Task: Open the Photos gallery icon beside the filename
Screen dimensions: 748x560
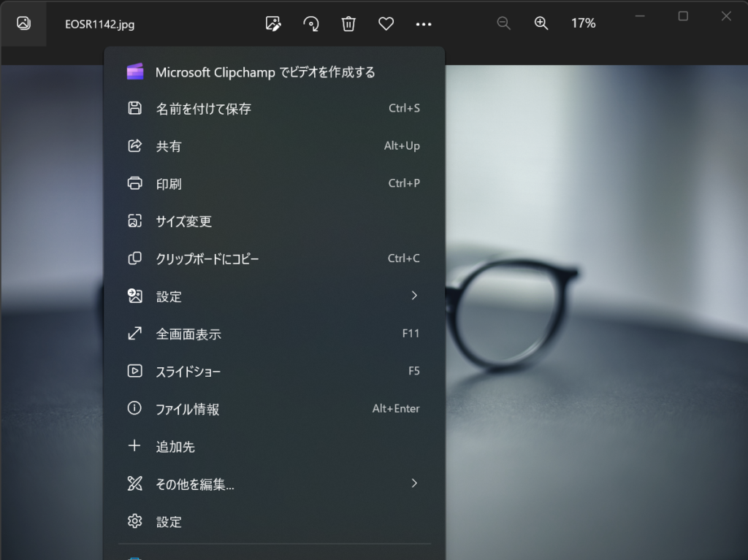Action: tap(23, 23)
